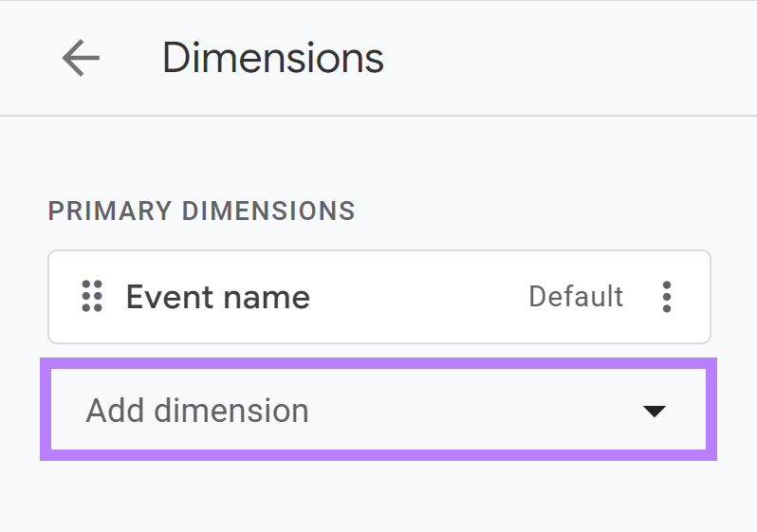Select the Event name dimension row
This screenshot has width=757, height=532.
coord(379,297)
